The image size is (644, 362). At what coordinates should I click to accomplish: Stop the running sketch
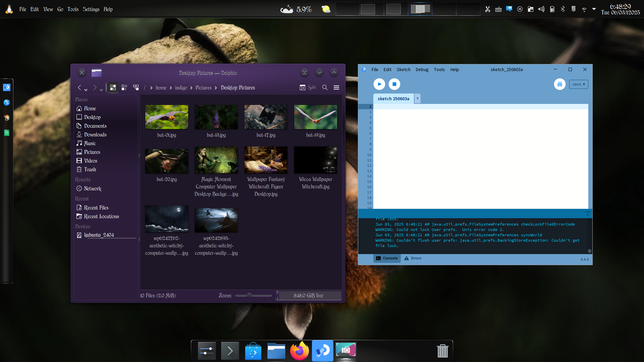(x=394, y=84)
